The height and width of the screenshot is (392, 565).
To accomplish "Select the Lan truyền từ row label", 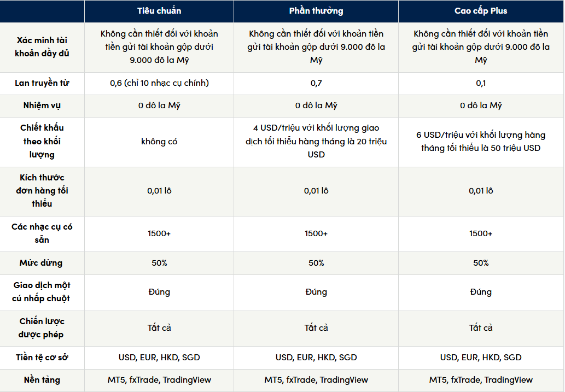I will click(x=42, y=84).
